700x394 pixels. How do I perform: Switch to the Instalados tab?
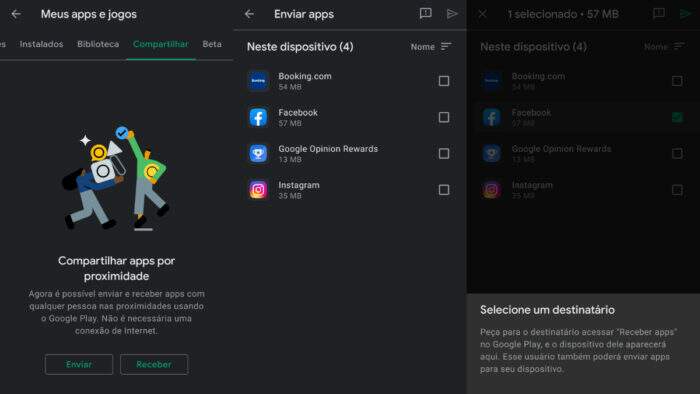[42, 44]
